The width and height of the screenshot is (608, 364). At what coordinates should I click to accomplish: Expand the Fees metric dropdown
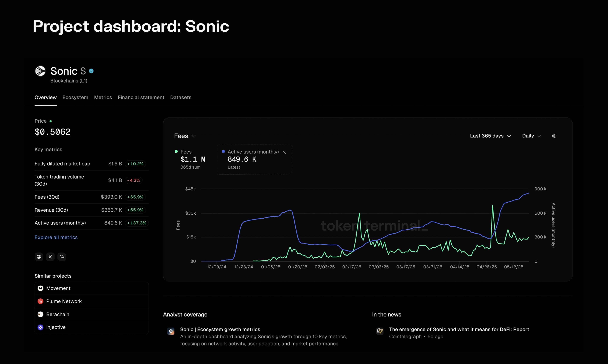pos(185,136)
